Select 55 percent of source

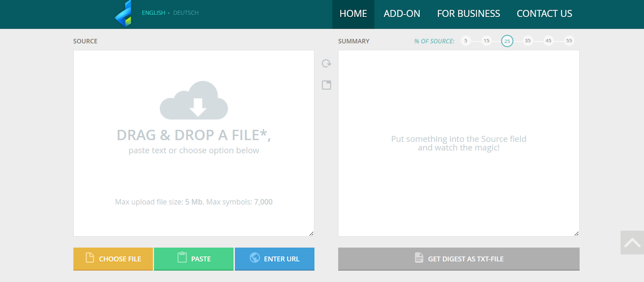pyautogui.click(x=569, y=41)
